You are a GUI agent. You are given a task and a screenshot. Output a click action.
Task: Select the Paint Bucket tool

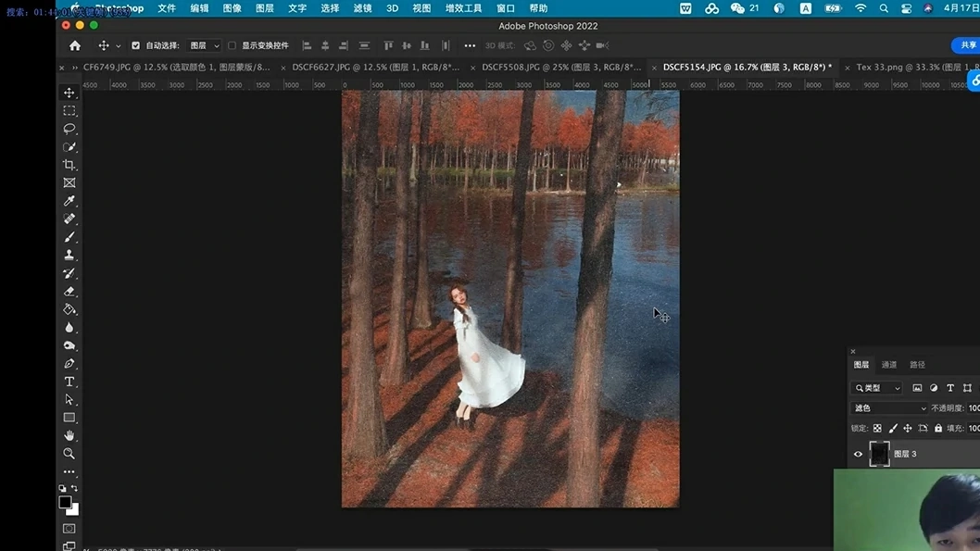[69, 310]
